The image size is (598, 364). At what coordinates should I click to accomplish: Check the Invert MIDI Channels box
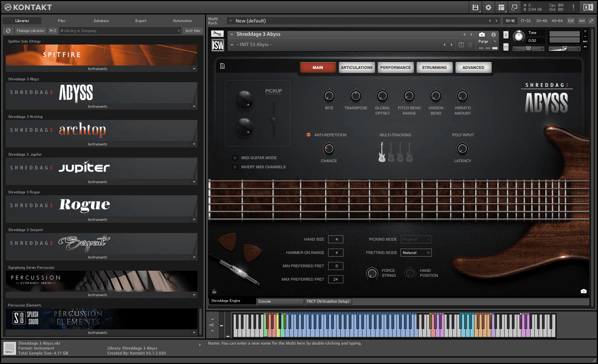(235, 167)
